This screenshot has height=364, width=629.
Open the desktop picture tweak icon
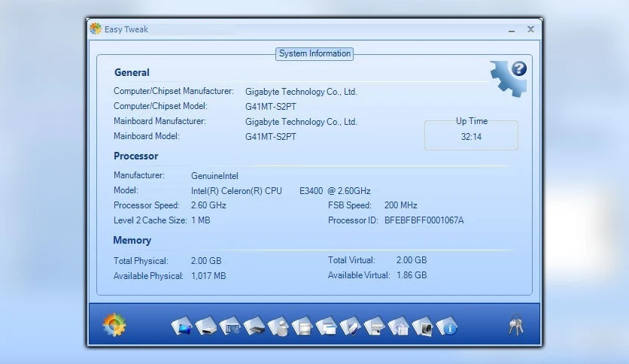point(182,326)
